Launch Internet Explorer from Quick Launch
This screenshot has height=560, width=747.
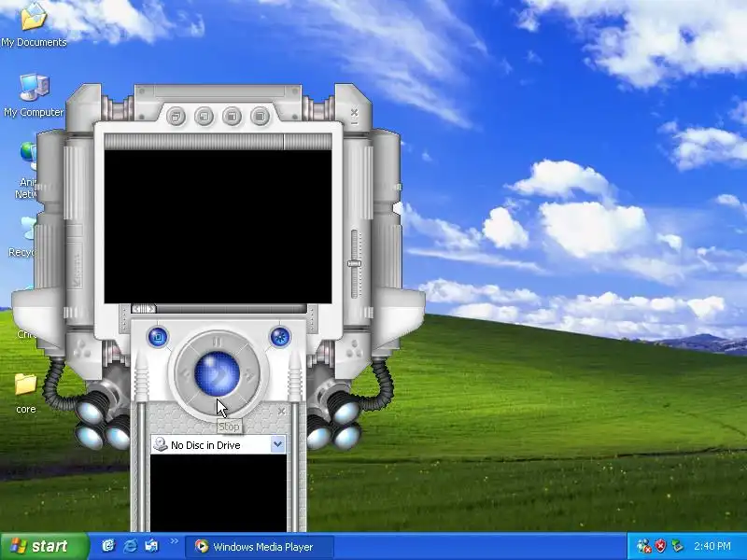[x=130, y=546]
